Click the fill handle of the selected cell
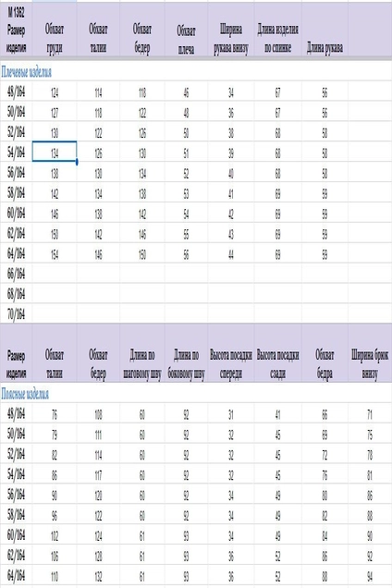392x588 pixels. pyautogui.click(x=77, y=162)
